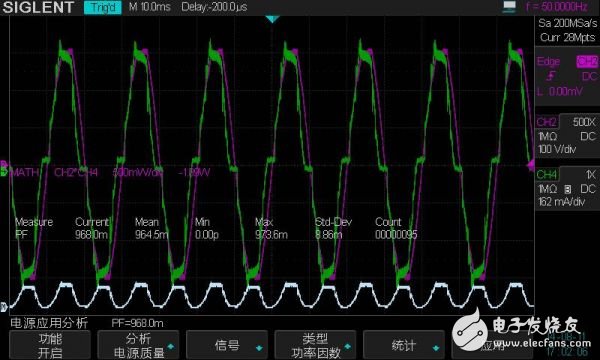The height and width of the screenshot is (360, 600).
Task: Click the 100 V/div CH2 scale
Action: (x=557, y=149)
